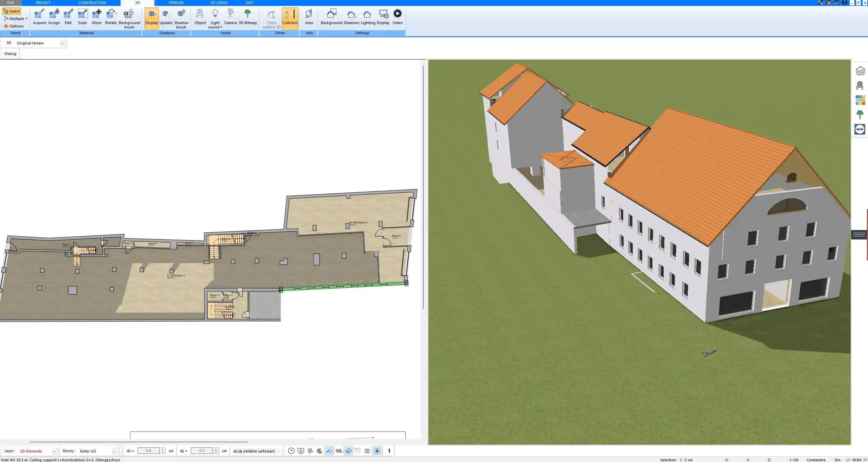The height and width of the screenshot is (462, 868).
Task: Click the Rotate material tool
Action: 111,17
